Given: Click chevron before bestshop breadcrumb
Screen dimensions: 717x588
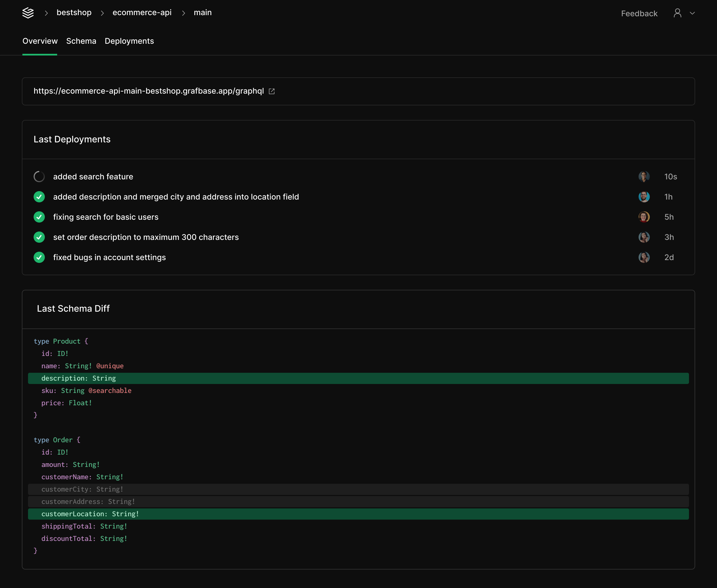Looking at the screenshot, I should click(46, 13).
